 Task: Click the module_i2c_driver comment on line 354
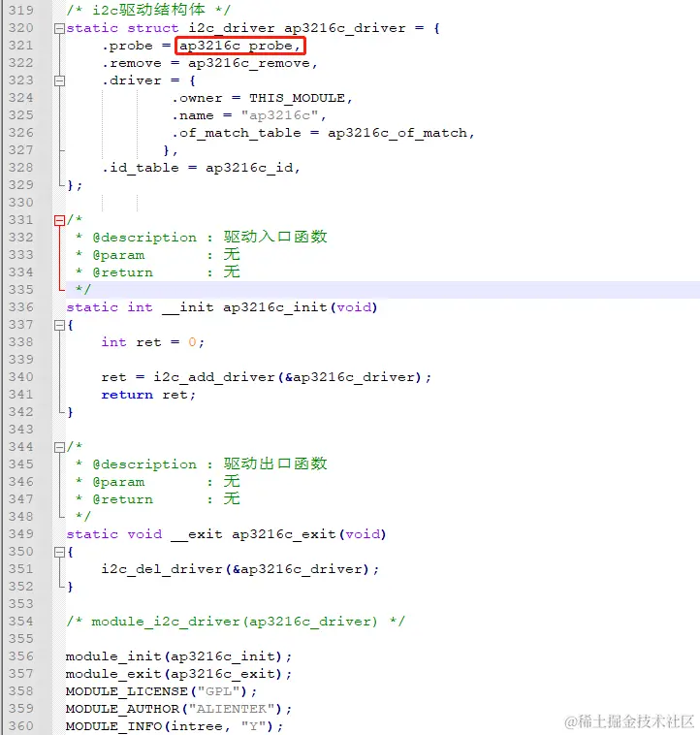[x=235, y=622]
